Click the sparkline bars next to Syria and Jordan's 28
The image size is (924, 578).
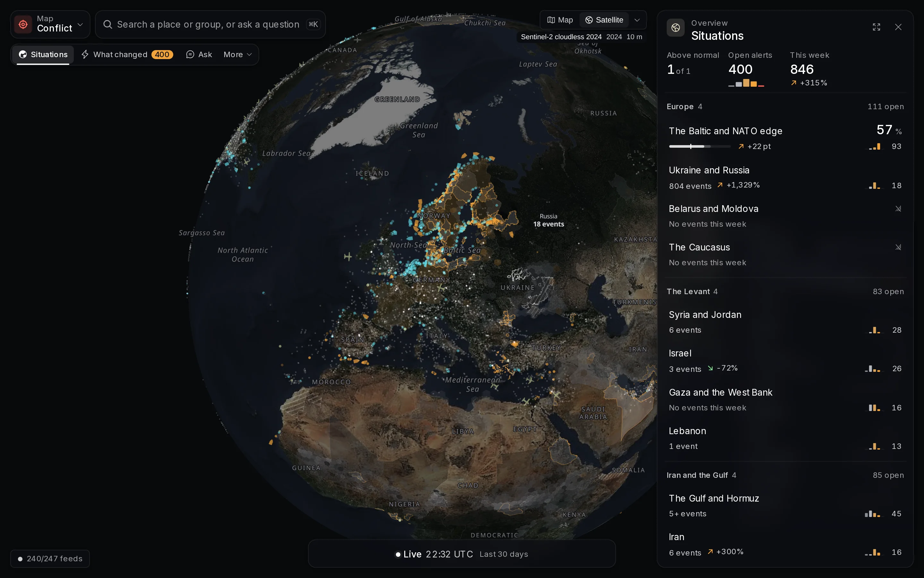click(x=874, y=330)
